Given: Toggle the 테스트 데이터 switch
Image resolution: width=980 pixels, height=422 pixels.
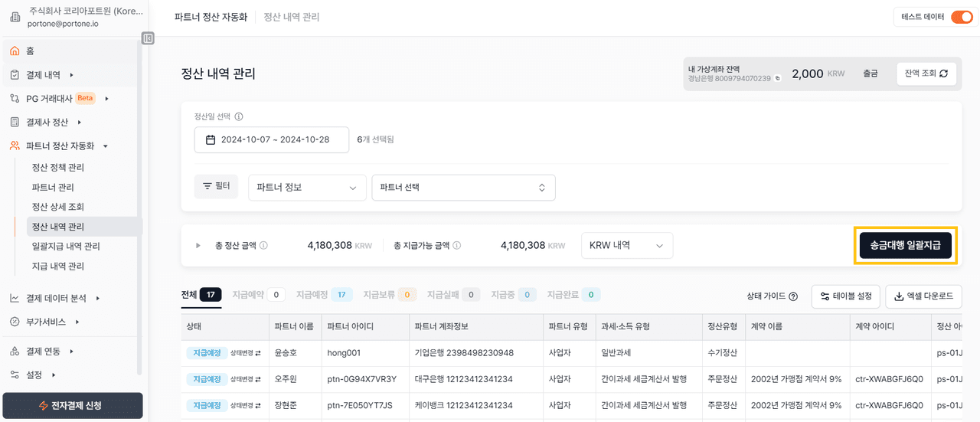Looking at the screenshot, I should 961,17.
